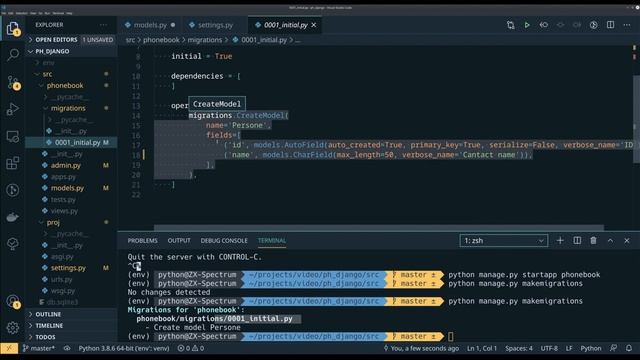
Task: Open the Accounts icon in activity bar
Action: pyautogui.click(x=13, y=302)
